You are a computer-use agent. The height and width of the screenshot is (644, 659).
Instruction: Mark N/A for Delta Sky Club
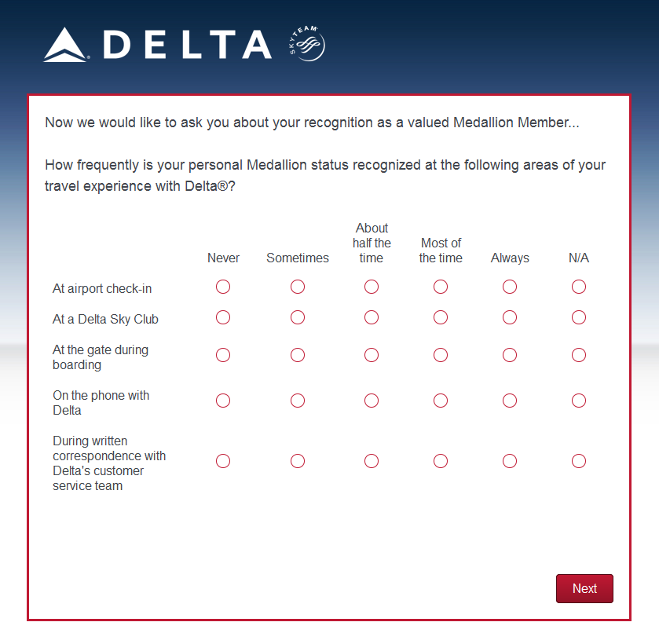pyautogui.click(x=579, y=318)
